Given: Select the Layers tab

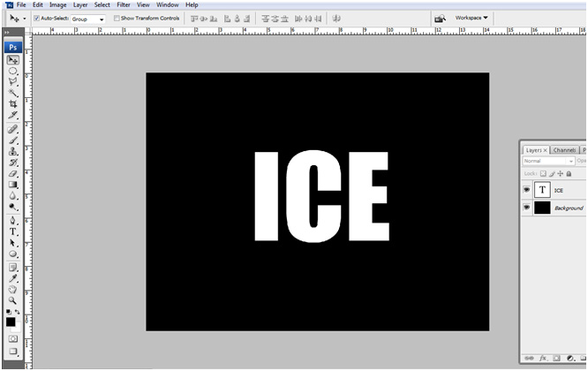Looking at the screenshot, I should 536,150.
